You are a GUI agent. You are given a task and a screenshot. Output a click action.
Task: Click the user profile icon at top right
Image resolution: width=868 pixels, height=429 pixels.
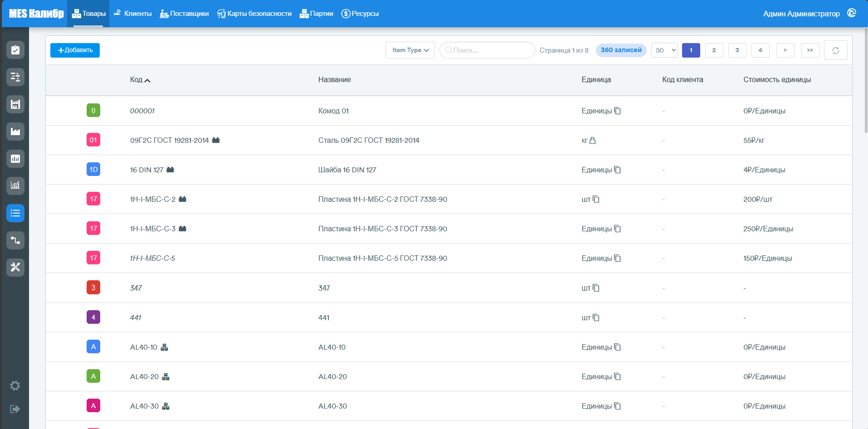tap(852, 13)
